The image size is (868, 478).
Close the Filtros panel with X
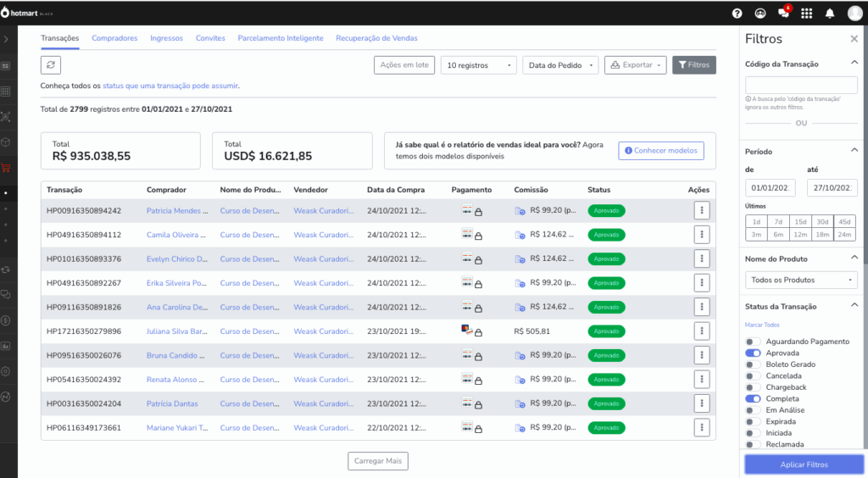point(854,39)
